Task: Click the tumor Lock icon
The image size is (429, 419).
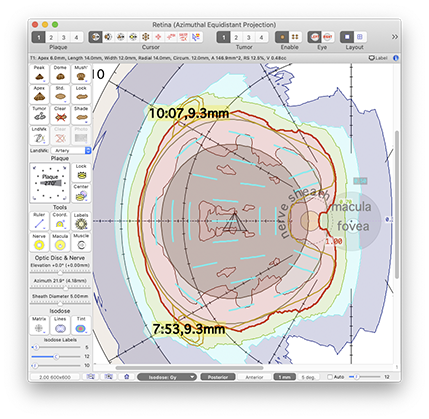Action: point(81,95)
